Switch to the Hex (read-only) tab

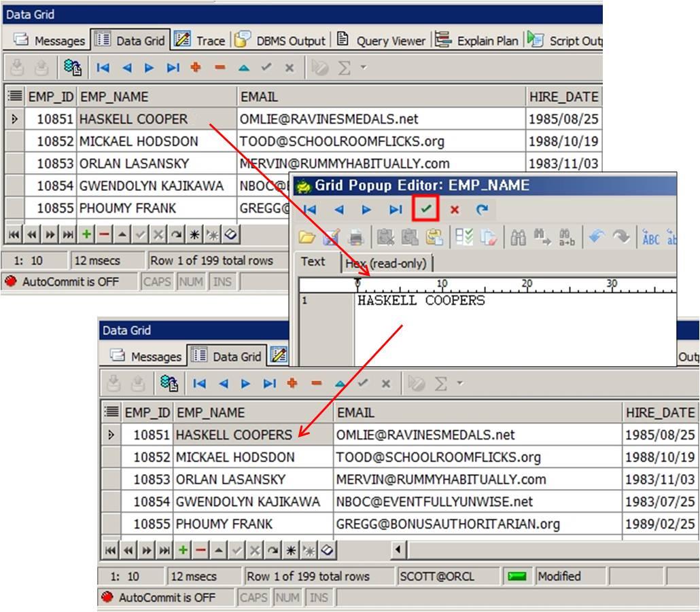[387, 263]
